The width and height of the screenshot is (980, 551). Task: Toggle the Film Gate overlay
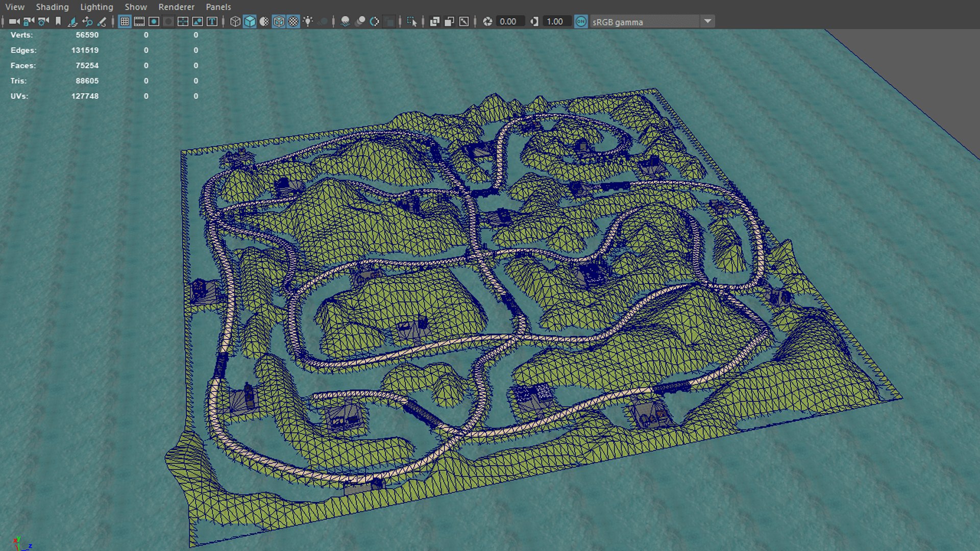(139, 21)
